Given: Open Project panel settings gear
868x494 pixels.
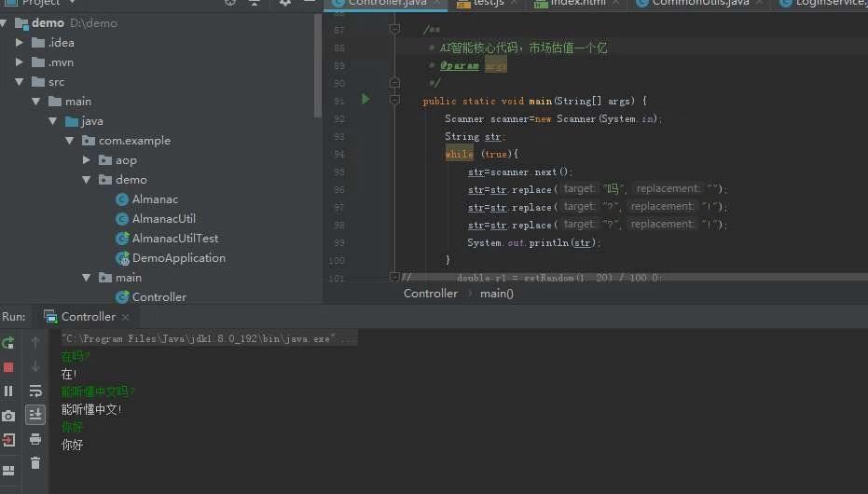Looking at the screenshot, I should [285, 3].
